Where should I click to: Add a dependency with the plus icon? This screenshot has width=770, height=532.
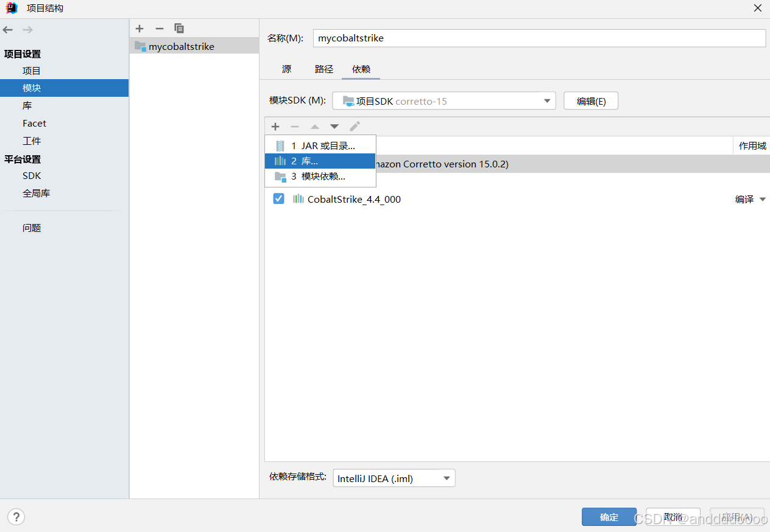click(275, 127)
